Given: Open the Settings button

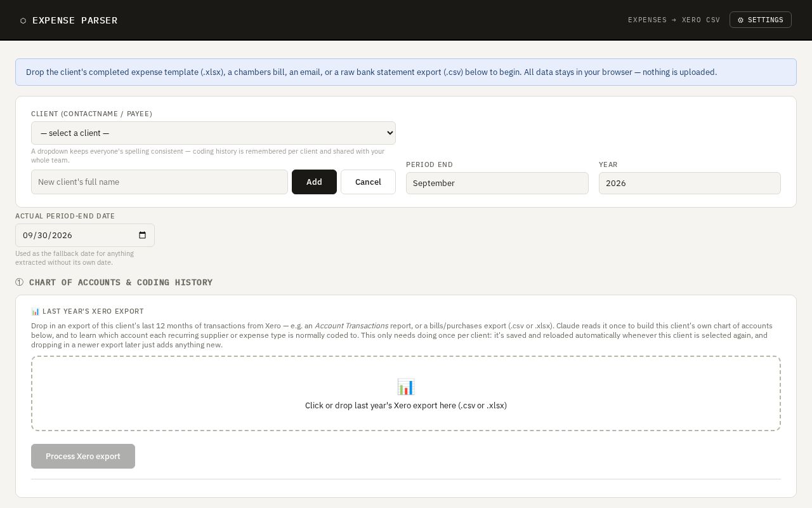Looking at the screenshot, I should (760, 20).
